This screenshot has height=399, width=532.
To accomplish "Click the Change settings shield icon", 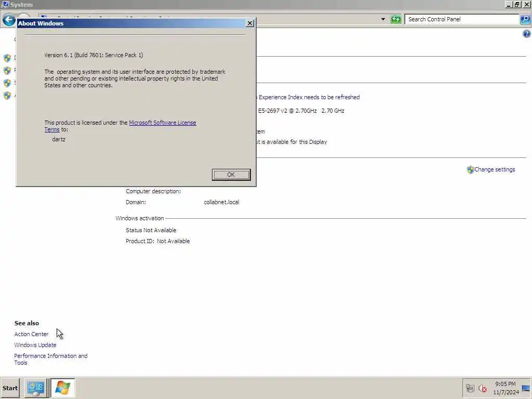I will (x=470, y=170).
